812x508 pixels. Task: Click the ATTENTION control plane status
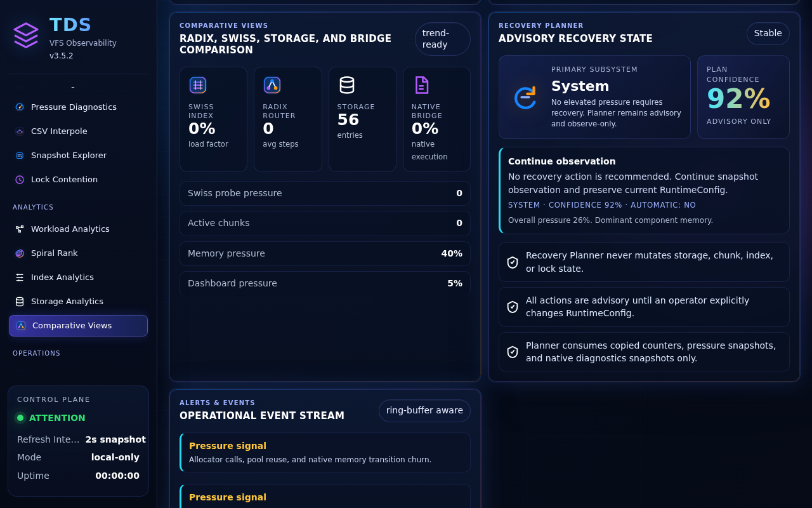57,418
